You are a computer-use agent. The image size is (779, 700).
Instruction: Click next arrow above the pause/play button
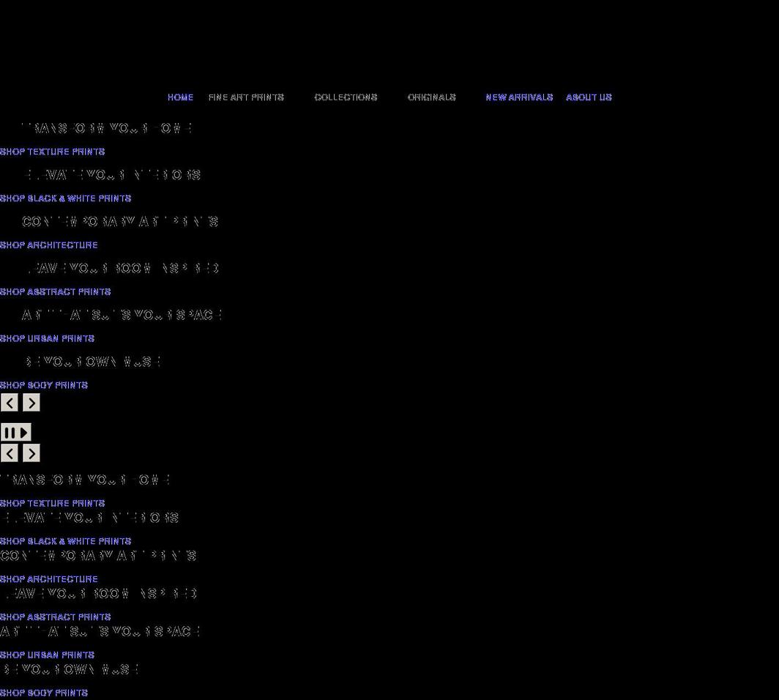click(31, 403)
